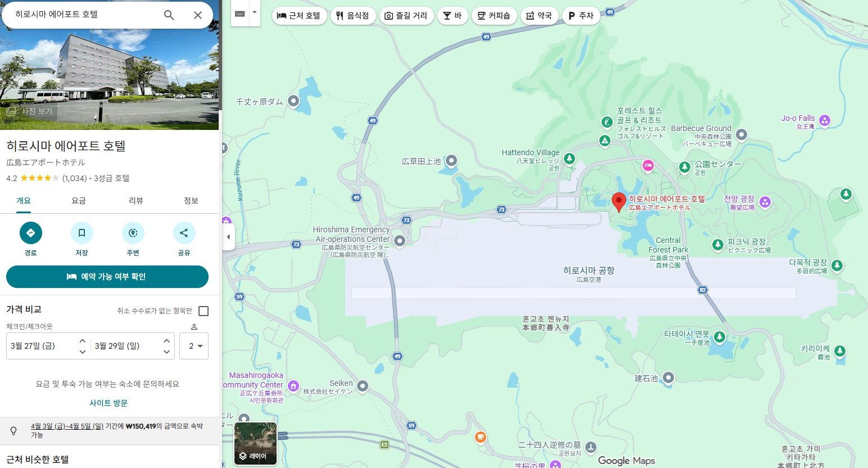Image resolution: width=868 pixels, height=468 pixels.
Task: Open the 사이트 방문 link
Action: [x=108, y=403]
